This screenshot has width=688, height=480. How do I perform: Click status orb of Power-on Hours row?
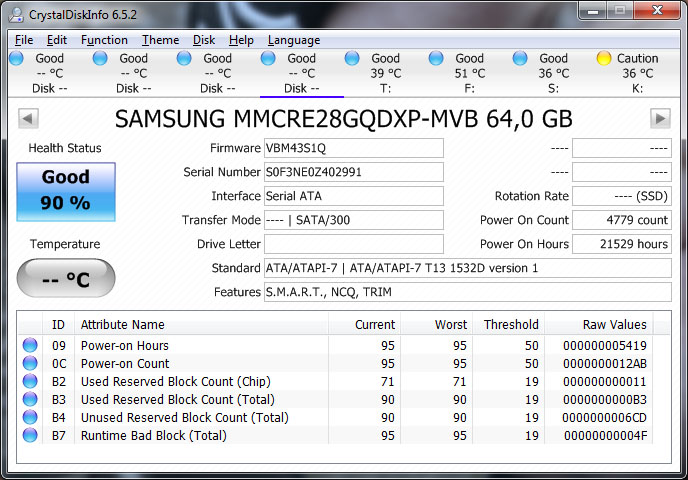tap(30, 345)
